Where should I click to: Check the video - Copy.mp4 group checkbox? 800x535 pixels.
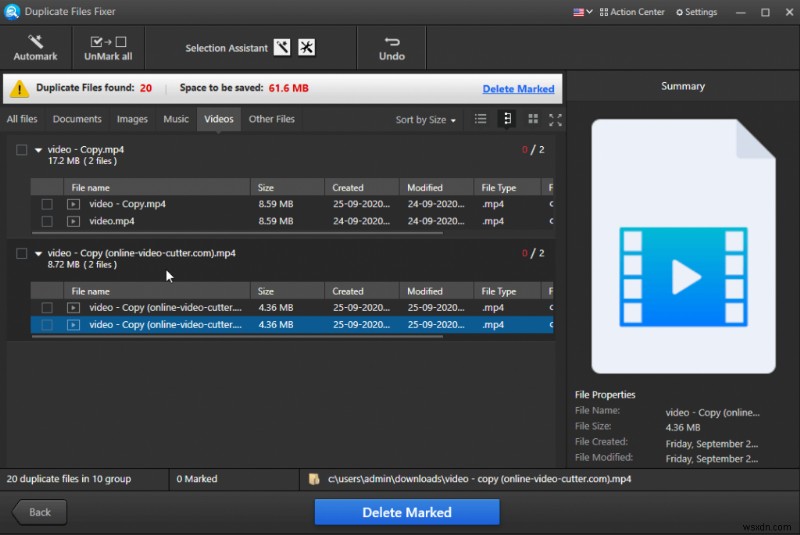point(22,150)
